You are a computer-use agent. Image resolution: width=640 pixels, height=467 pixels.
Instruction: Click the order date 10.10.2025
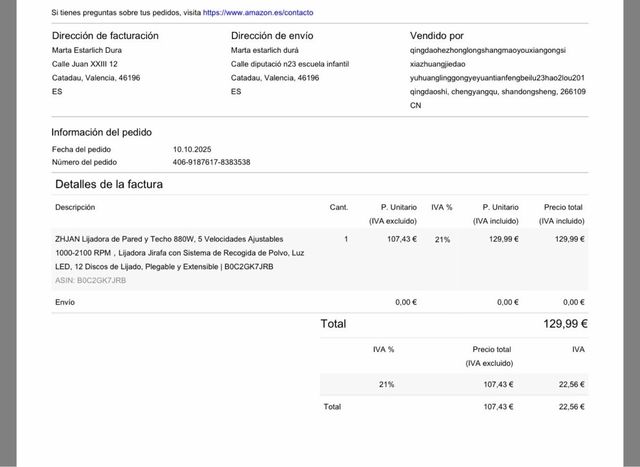click(193, 149)
